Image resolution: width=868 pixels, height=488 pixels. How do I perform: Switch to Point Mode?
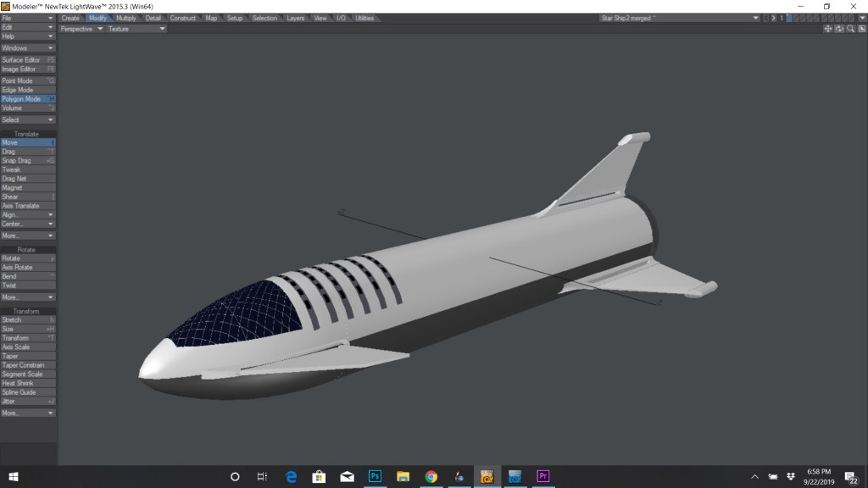[28, 80]
